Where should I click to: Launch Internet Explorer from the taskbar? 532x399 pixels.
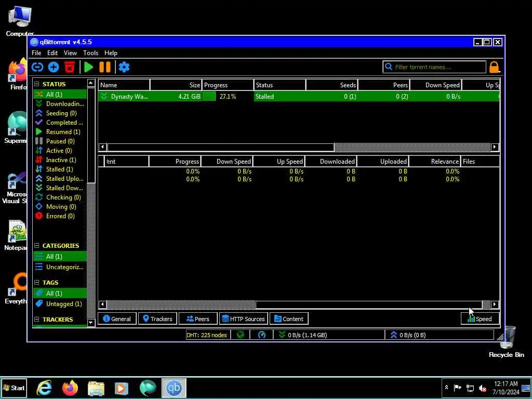[44, 388]
